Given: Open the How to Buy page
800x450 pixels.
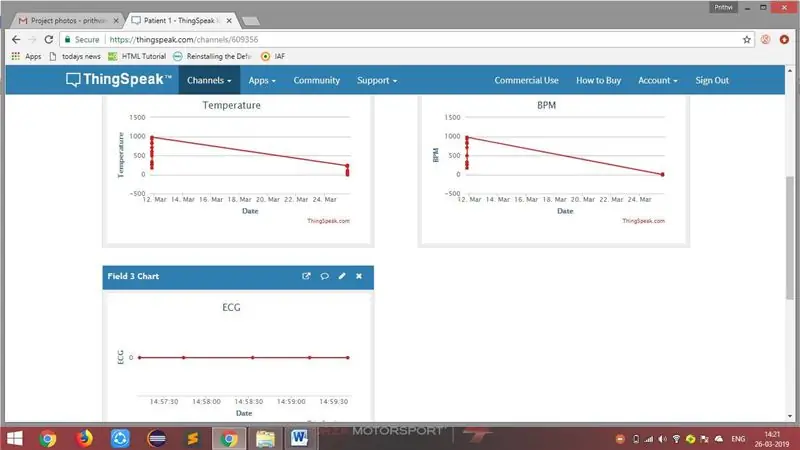Looking at the screenshot, I should (x=598, y=80).
